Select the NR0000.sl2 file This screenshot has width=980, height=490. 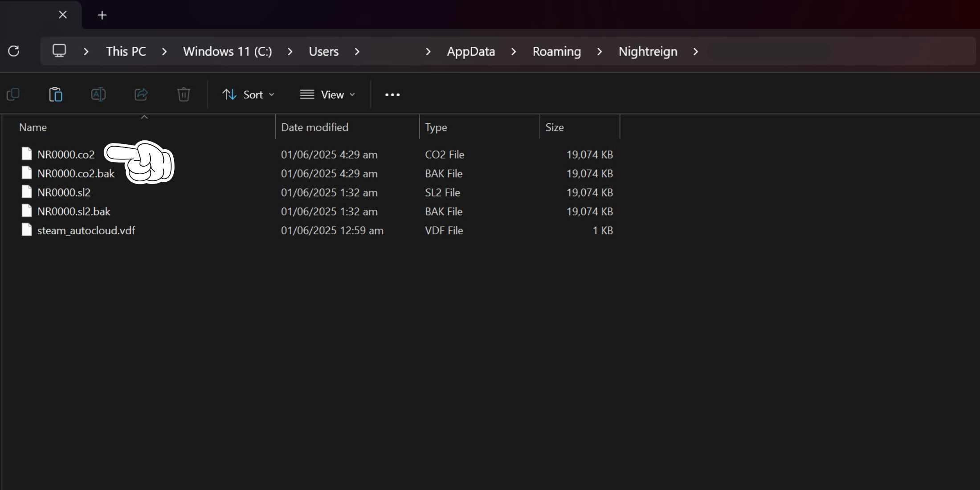[64, 192]
